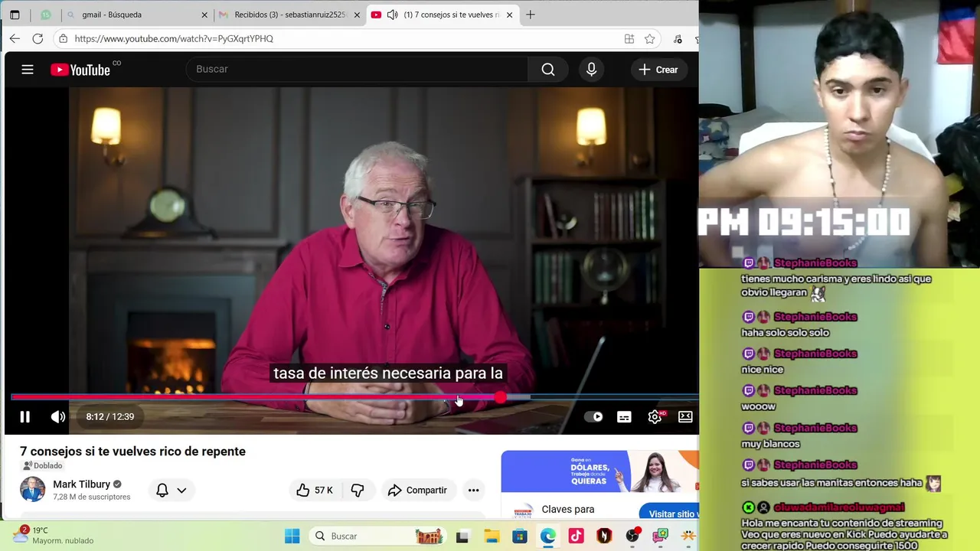This screenshot has width=980, height=551.
Task: Pause the video playback
Action: (24, 416)
